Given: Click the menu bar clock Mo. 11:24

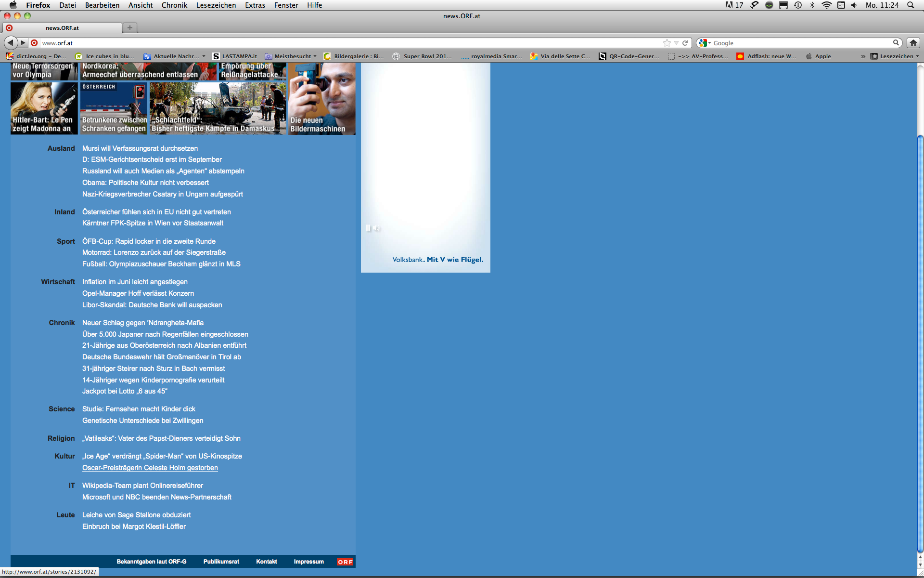Looking at the screenshot, I should point(882,5).
